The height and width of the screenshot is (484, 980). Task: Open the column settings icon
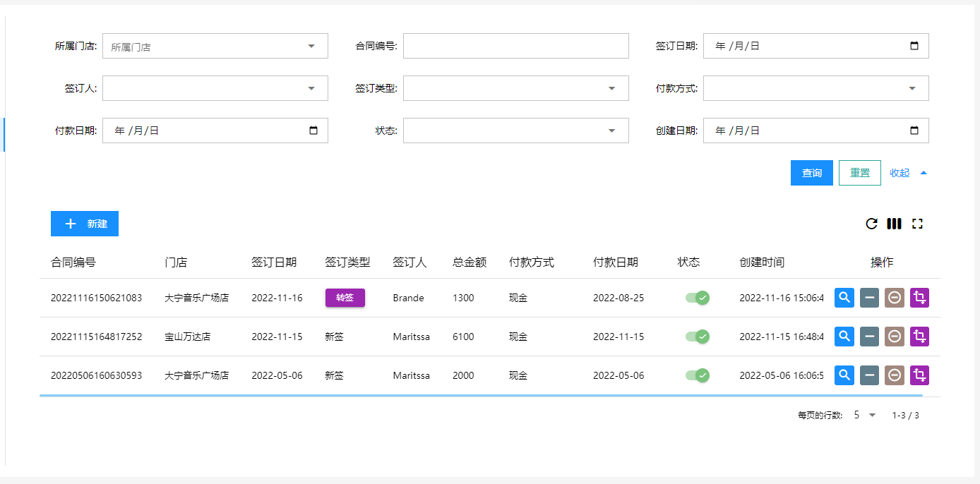[894, 224]
